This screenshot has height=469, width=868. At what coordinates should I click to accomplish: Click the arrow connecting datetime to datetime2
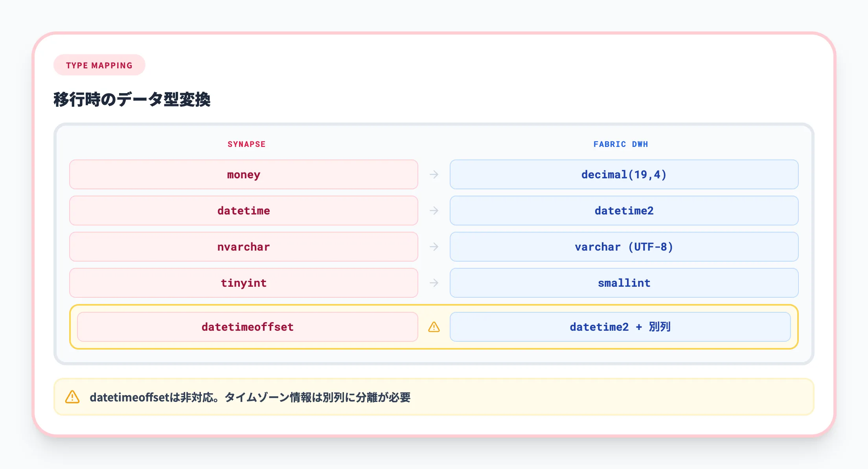tap(434, 211)
